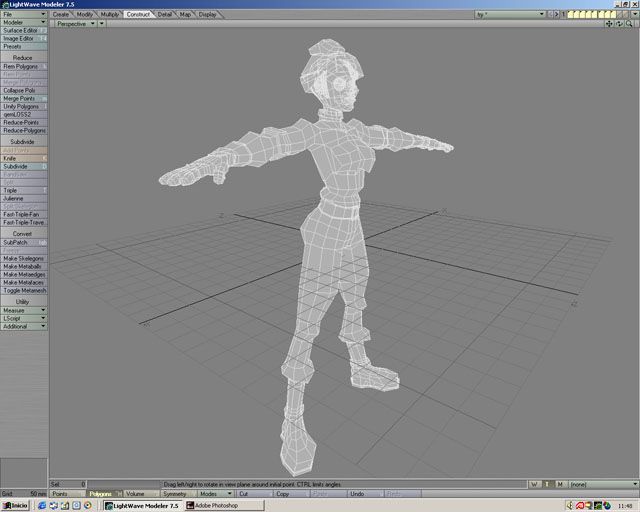
Task: Open the Image Editor
Action: point(24,38)
